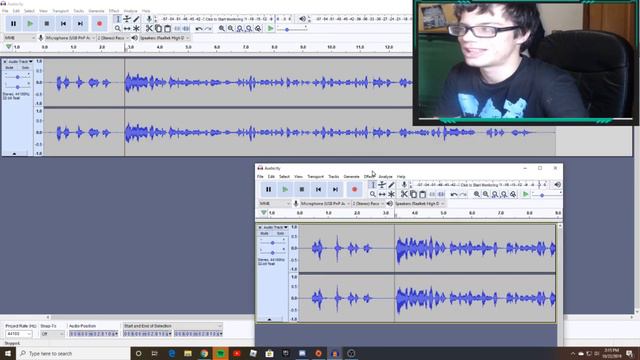Click the Cut scissors icon in front window
The height and width of the screenshot is (360, 640).
point(404,194)
